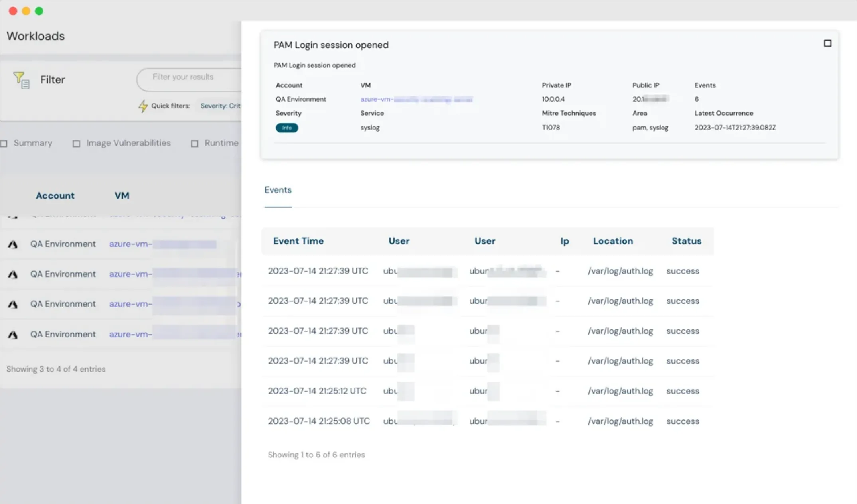Click the pam, syslog area value
The width and height of the screenshot is (857, 504).
[650, 128]
